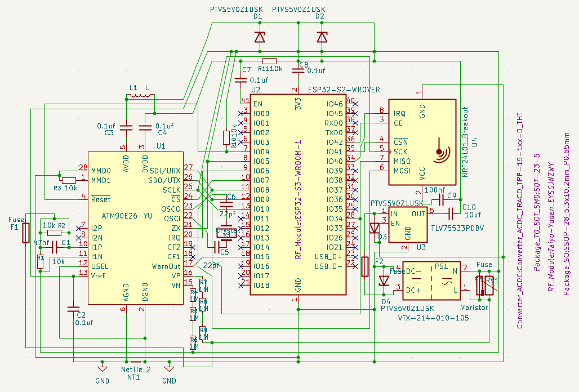Select the R3 10k resistor symbol

coord(69,180)
